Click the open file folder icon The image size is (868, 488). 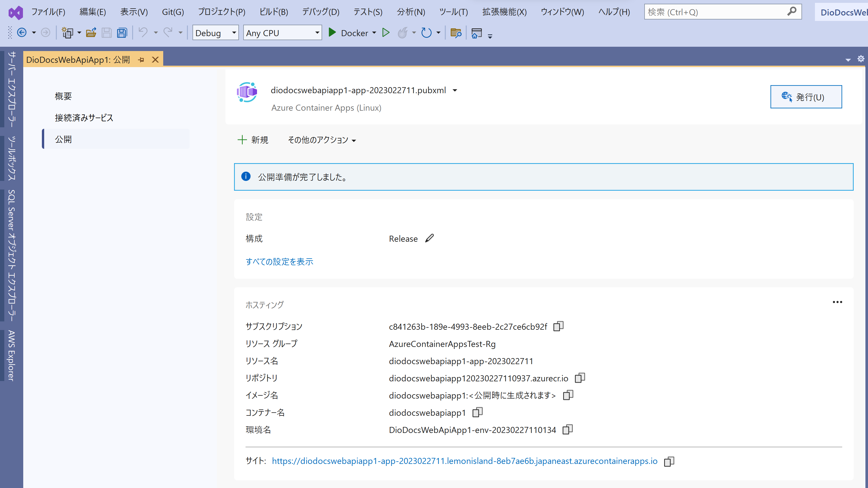91,33
